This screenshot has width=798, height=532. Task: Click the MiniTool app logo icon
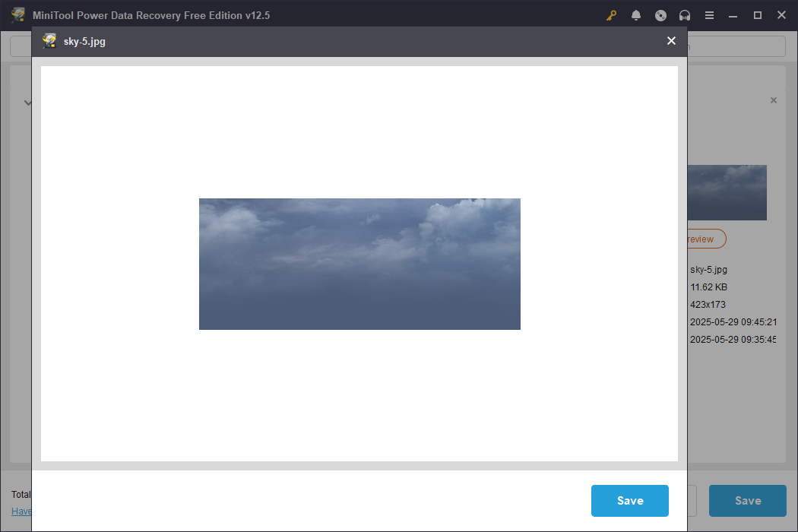click(x=18, y=15)
